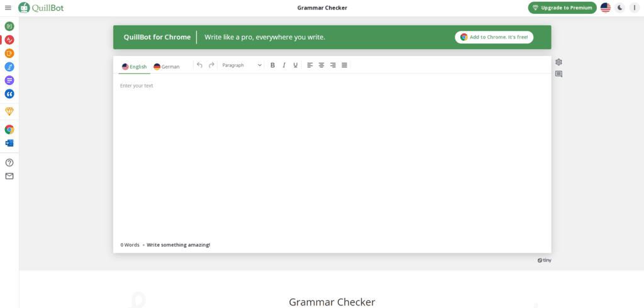Open the Help question mark icon
The width and height of the screenshot is (644, 308).
point(9,163)
